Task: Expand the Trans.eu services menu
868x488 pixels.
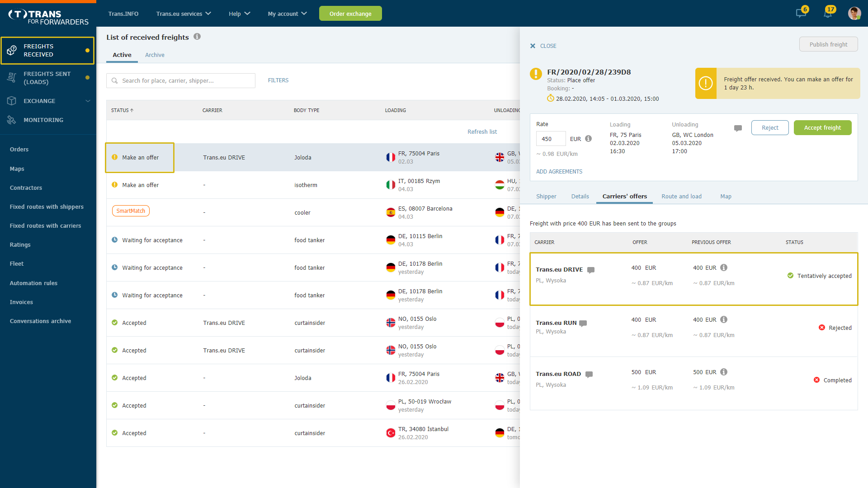Action: click(184, 14)
